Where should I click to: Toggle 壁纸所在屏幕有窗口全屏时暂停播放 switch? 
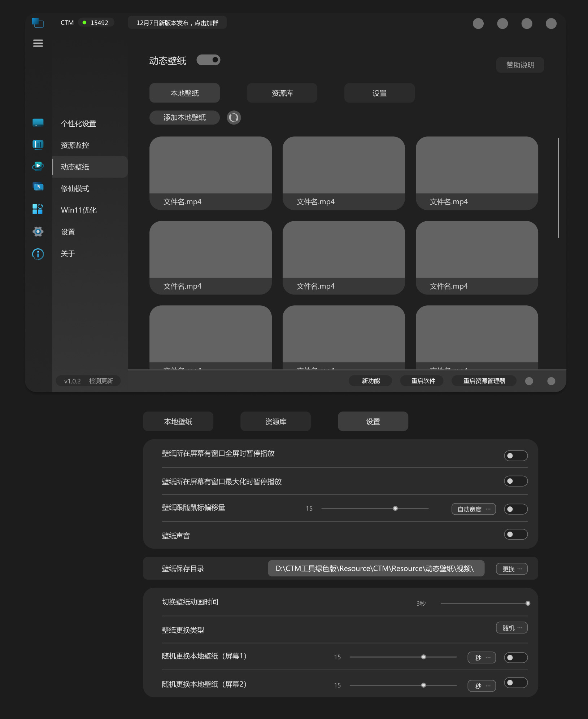(x=515, y=456)
